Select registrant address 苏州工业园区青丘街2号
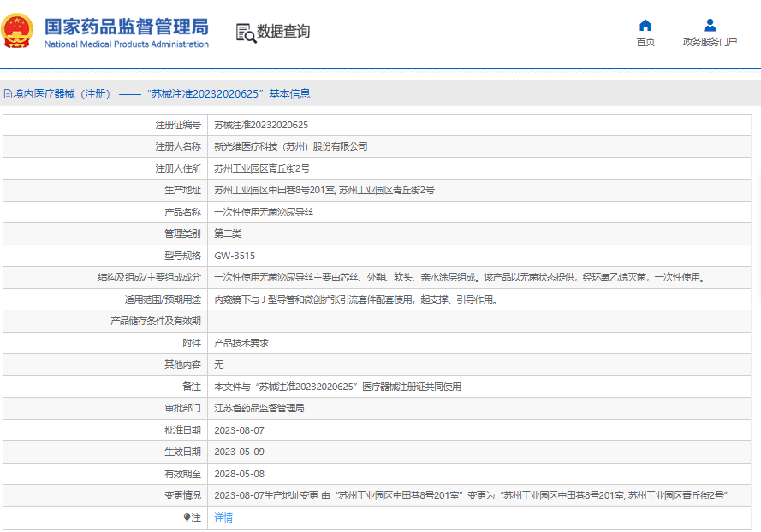761x532 pixels. (262, 168)
